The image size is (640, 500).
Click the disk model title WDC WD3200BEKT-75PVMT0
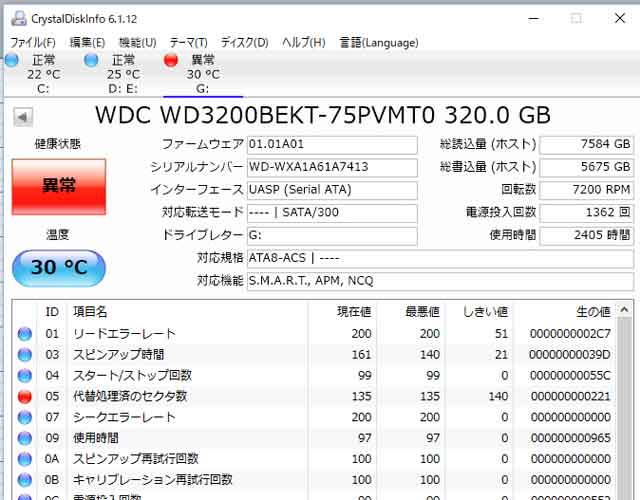point(265,115)
